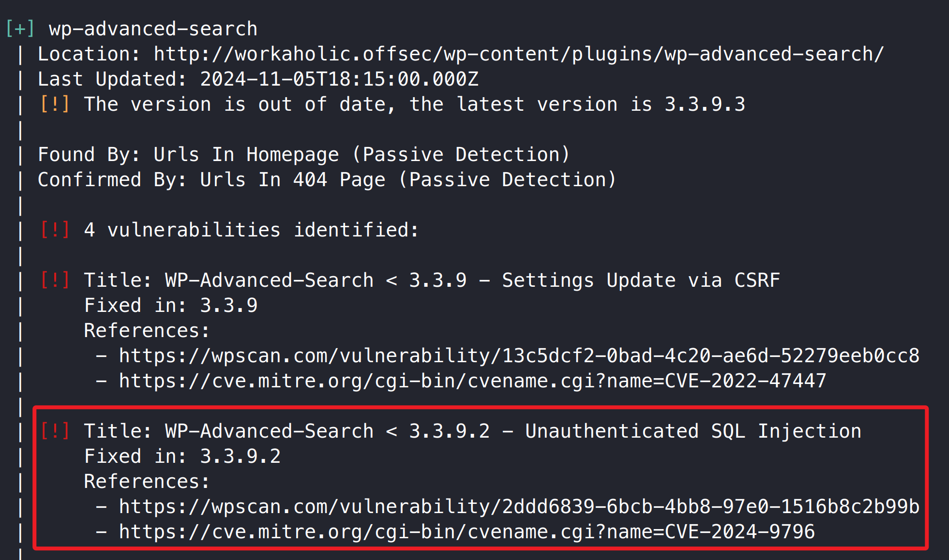Click the 'Settings Update via CSRF' title text
The width and height of the screenshot is (949, 560).
click(641, 280)
